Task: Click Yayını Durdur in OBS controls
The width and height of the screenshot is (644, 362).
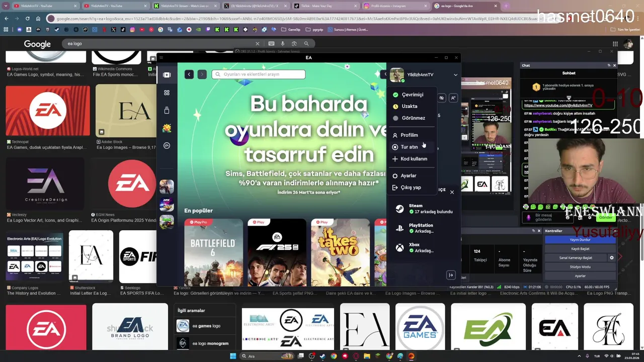Action: click(x=580, y=240)
